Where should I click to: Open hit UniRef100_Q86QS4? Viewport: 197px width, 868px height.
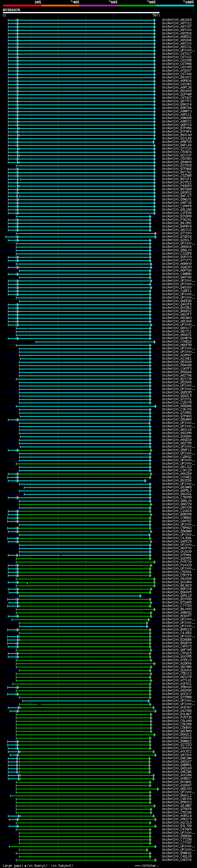(x=177, y=247)
